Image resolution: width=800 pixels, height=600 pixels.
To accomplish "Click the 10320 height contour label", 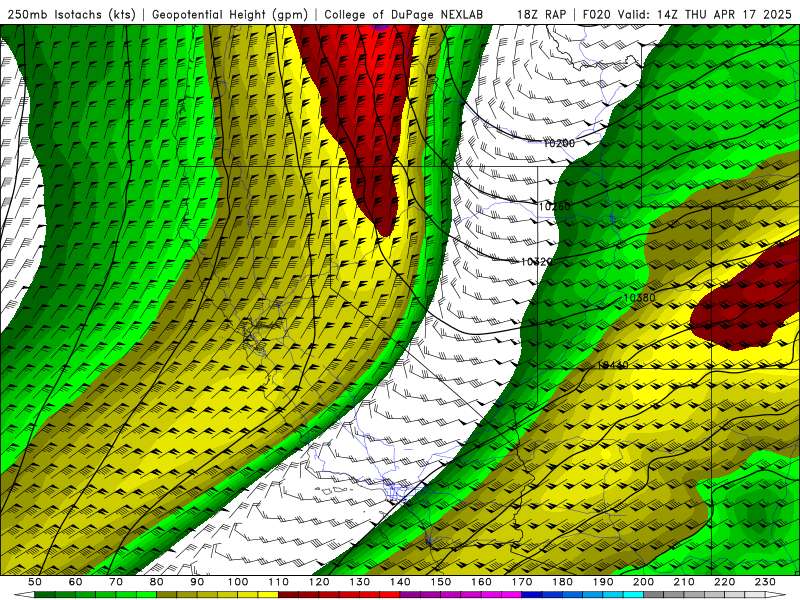I will pyautogui.click(x=537, y=262).
